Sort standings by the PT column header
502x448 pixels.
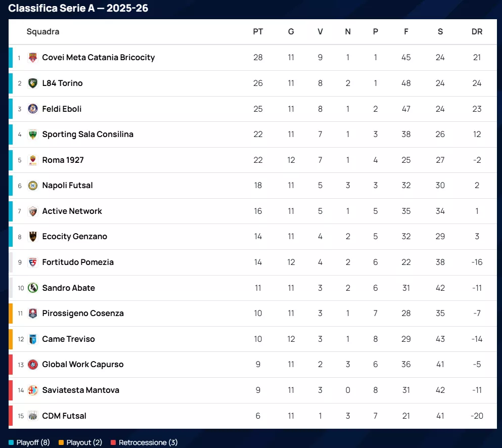point(258,32)
